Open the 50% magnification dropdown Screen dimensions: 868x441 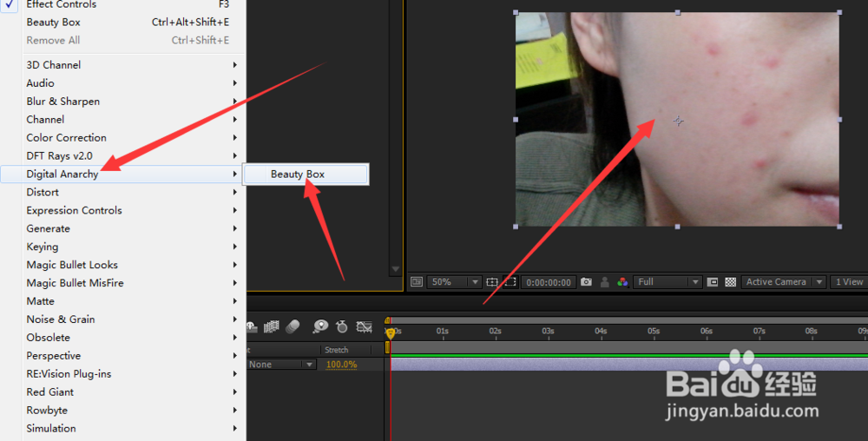coord(454,281)
